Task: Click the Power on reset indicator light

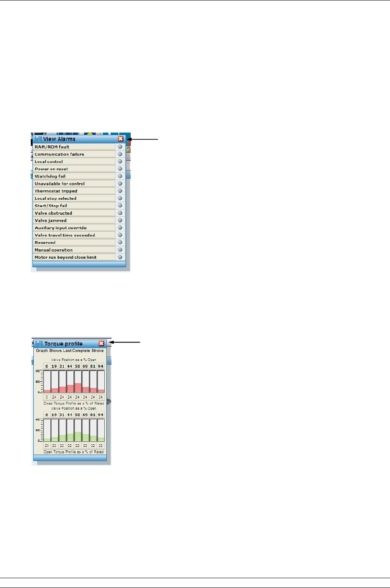Action: click(x=120, y=168)
